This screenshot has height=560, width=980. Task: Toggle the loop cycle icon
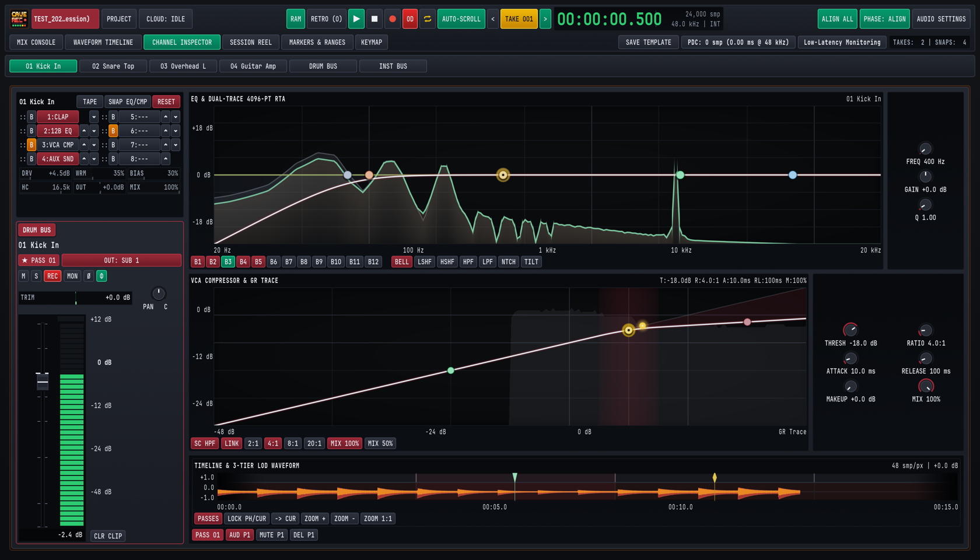(428, 19)
